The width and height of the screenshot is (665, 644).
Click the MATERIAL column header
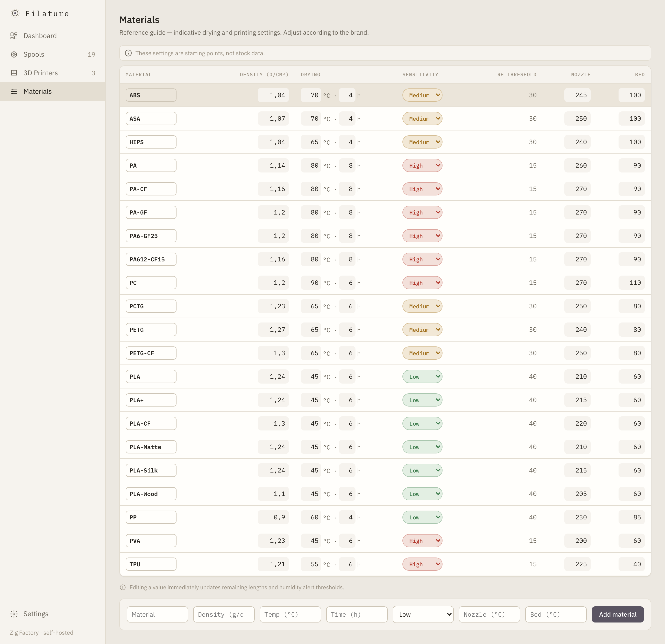(138, 75)
